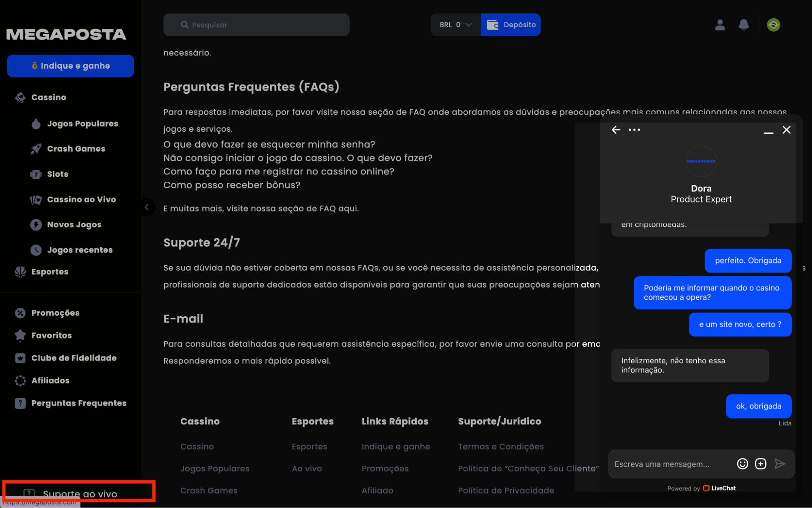Click the Cassino link under footer Cassino
Viewport: 812px width, 508px height.
coord(197,446)
